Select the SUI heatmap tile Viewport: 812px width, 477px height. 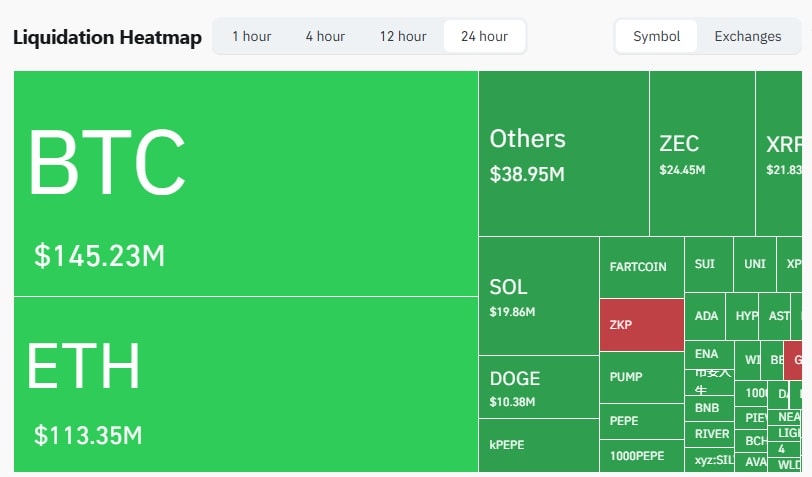[x=708, y=264]
